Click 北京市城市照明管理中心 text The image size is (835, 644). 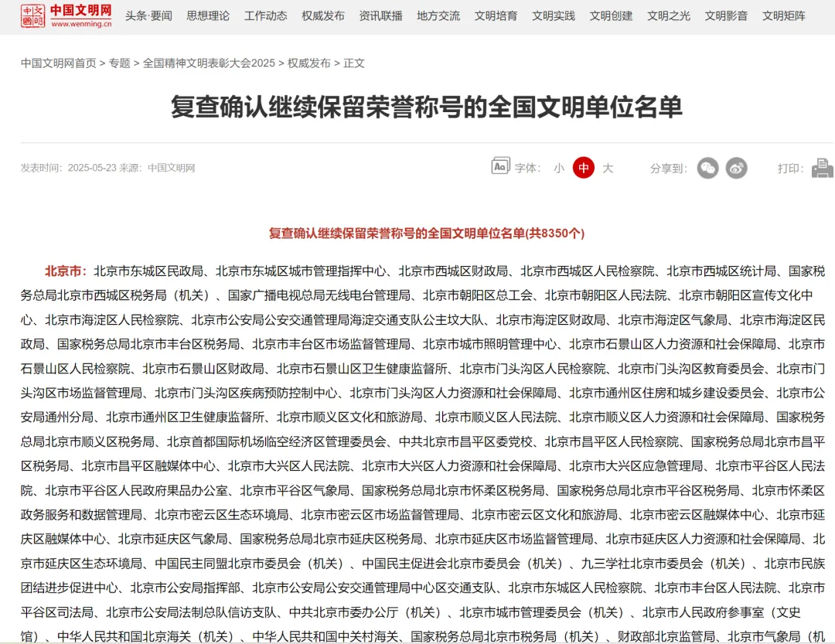coord(490,344)
